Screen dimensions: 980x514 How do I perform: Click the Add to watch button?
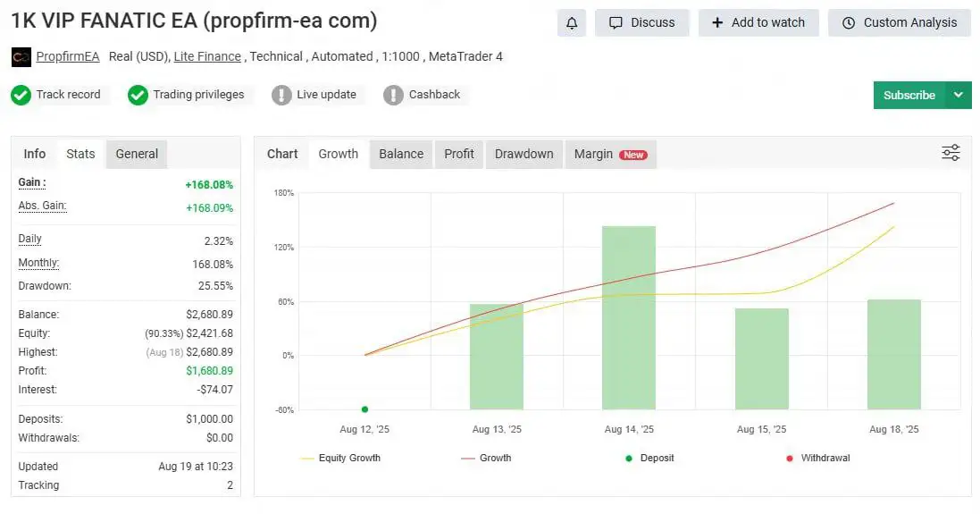pos(758,23)
